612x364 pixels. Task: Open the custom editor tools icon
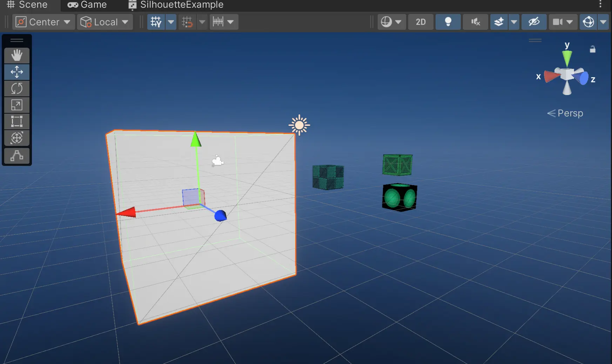click(17, 156)
